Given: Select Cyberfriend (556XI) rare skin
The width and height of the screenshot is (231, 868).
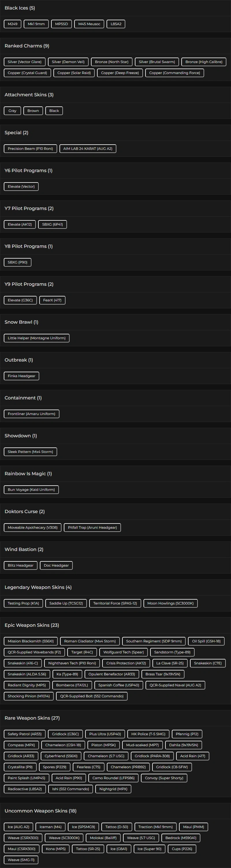Looking at the screenshot, I should pos(61,756).
